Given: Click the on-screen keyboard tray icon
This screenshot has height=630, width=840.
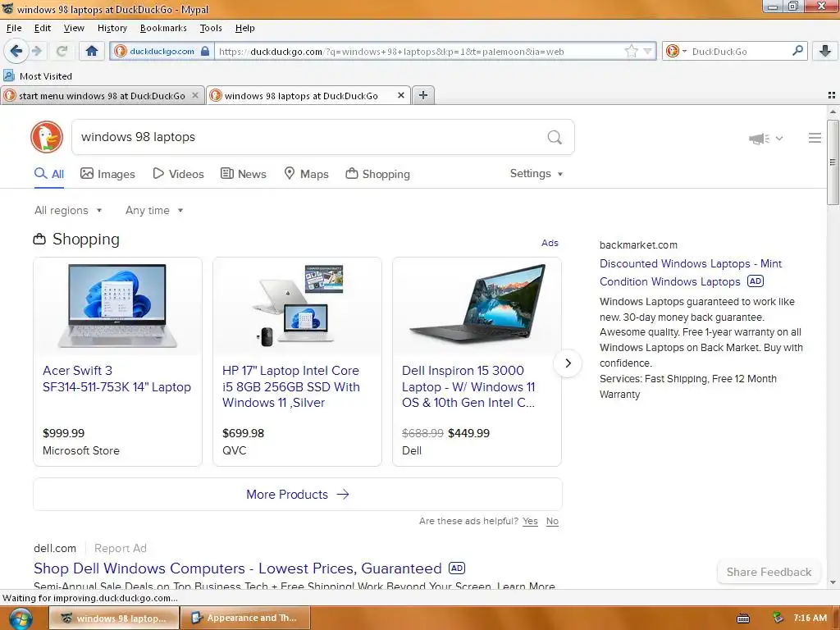Looking at the screenshot, I should pyautogui.click(x=743, y=619).
